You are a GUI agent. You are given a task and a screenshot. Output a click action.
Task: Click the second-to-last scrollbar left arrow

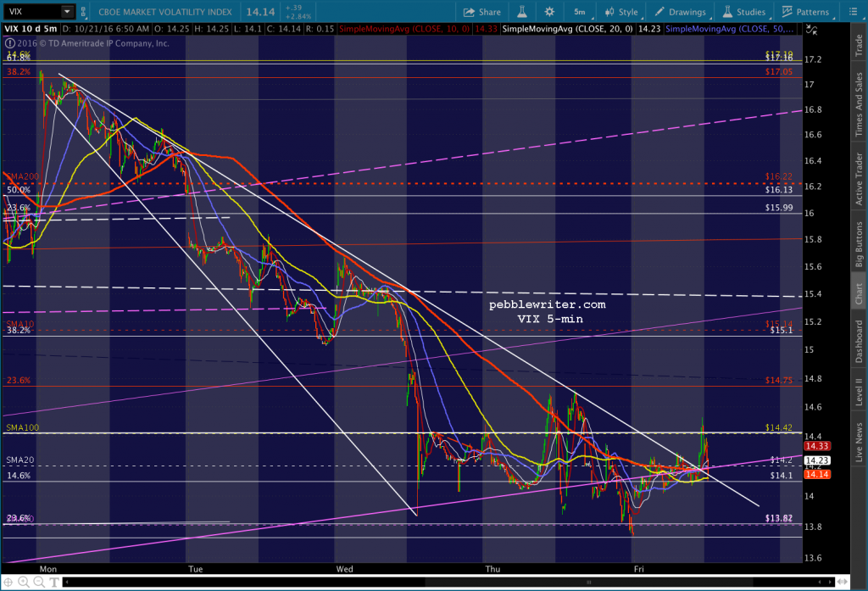pos(821,583)
